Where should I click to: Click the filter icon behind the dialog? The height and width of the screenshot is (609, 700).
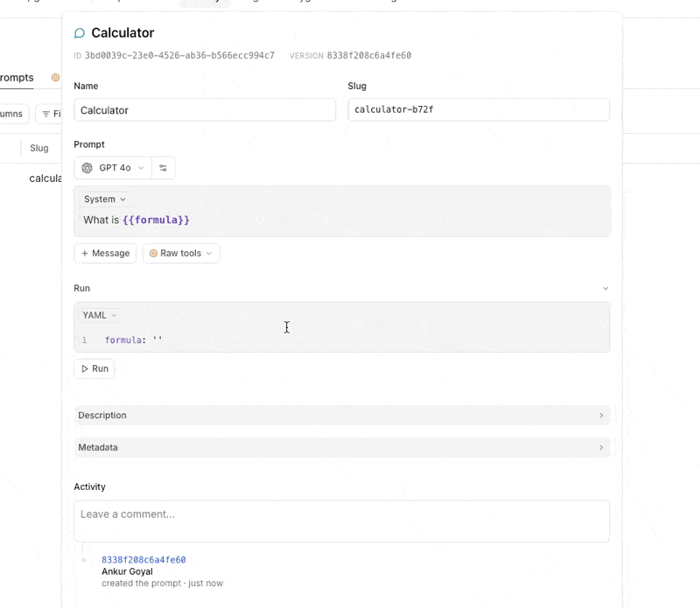(x=46, y=114)
